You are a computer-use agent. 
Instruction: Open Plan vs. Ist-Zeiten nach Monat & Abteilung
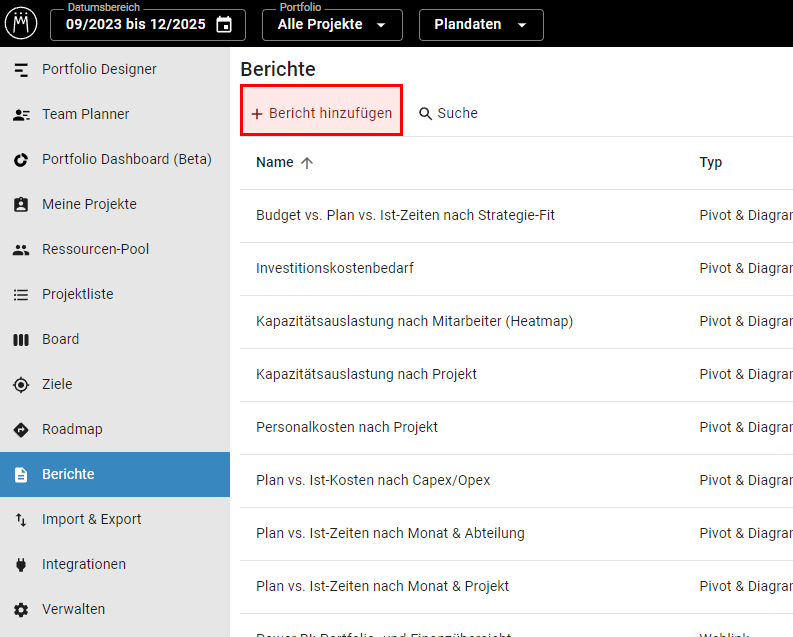point(390,533)
